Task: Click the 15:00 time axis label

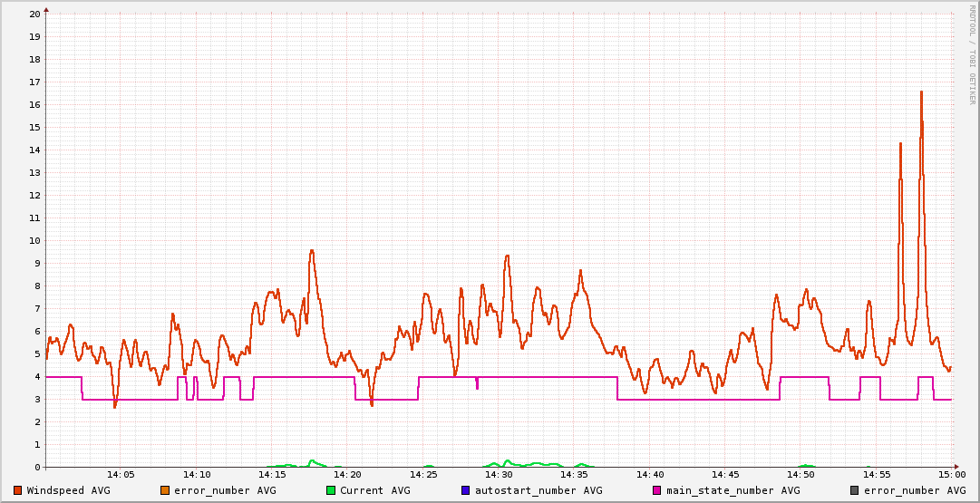Action: [x=952, y=475]
